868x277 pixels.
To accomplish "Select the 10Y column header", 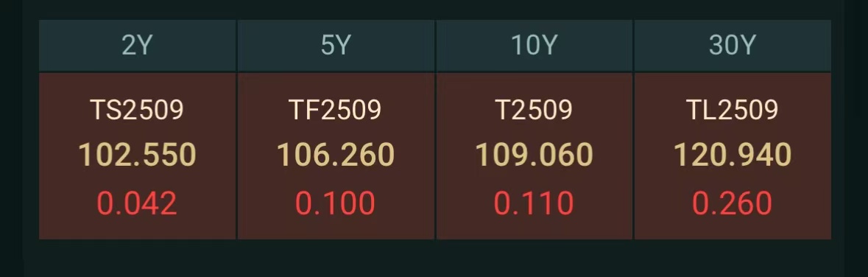I will (534, 46).
